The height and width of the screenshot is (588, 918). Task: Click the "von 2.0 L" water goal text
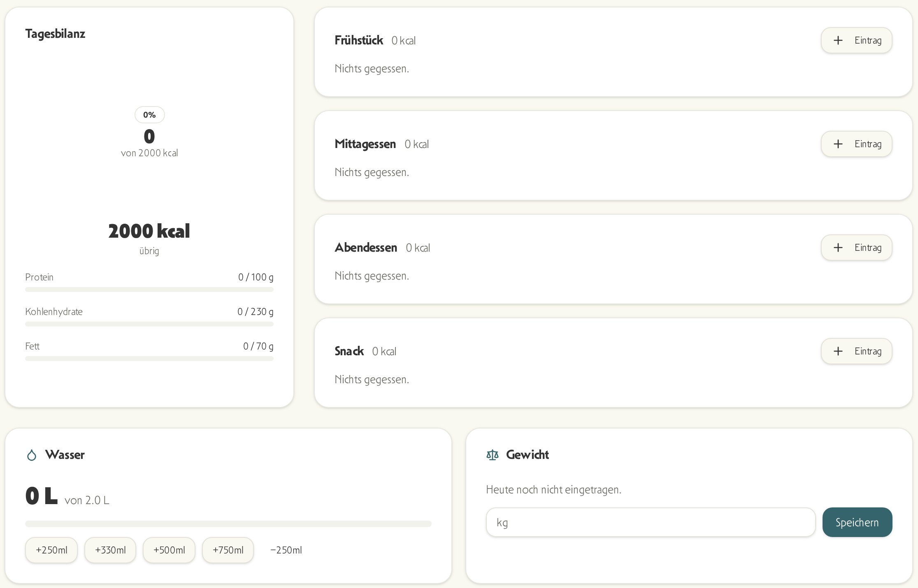pyautogui.click(x=87, y=500)
